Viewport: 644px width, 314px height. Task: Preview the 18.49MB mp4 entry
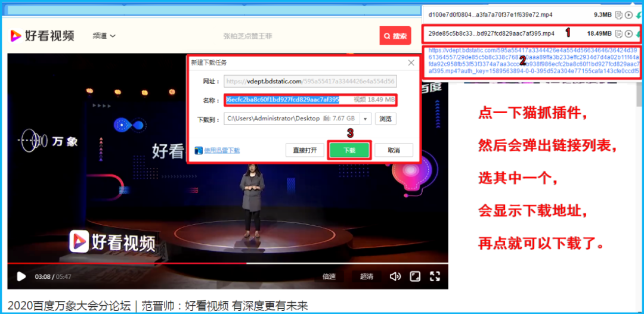click(x=628, y=33)
